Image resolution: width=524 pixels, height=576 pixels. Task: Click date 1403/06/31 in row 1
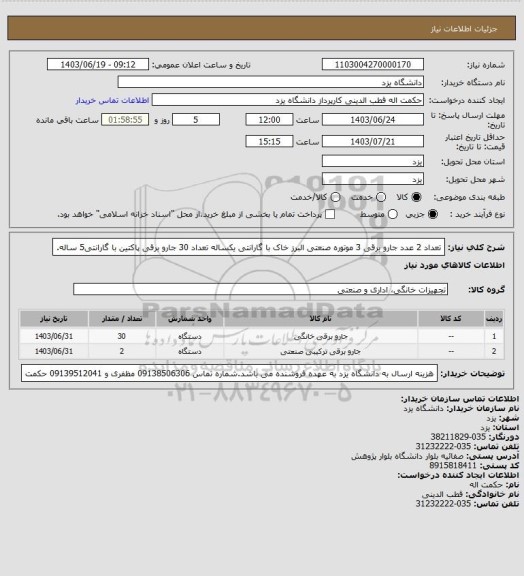click(54, 336)
